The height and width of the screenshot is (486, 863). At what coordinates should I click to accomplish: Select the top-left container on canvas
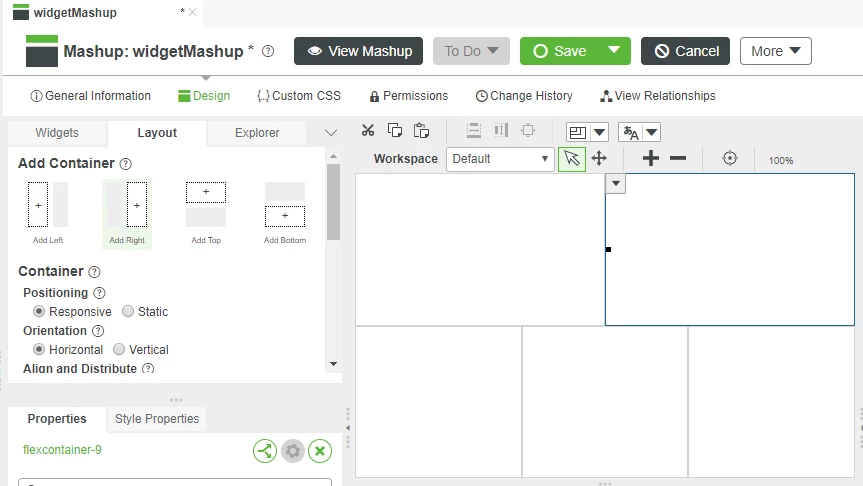pyautogui.click(x=480, y=249)
